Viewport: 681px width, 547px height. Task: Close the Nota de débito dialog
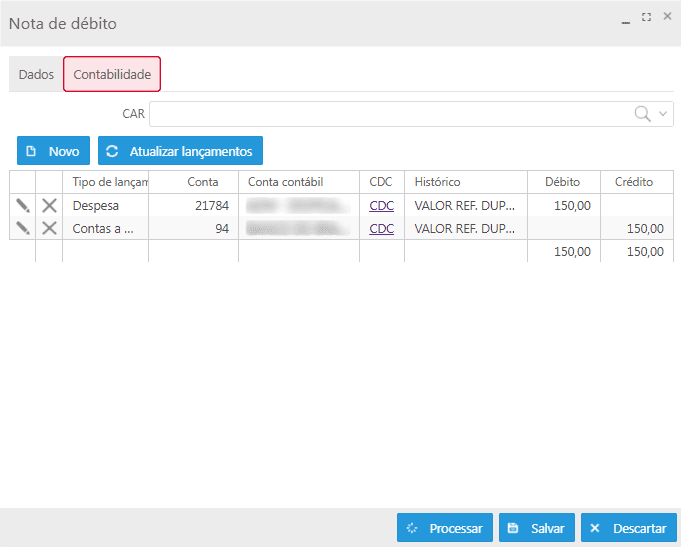pyautogui.click(x=667, y=17)
